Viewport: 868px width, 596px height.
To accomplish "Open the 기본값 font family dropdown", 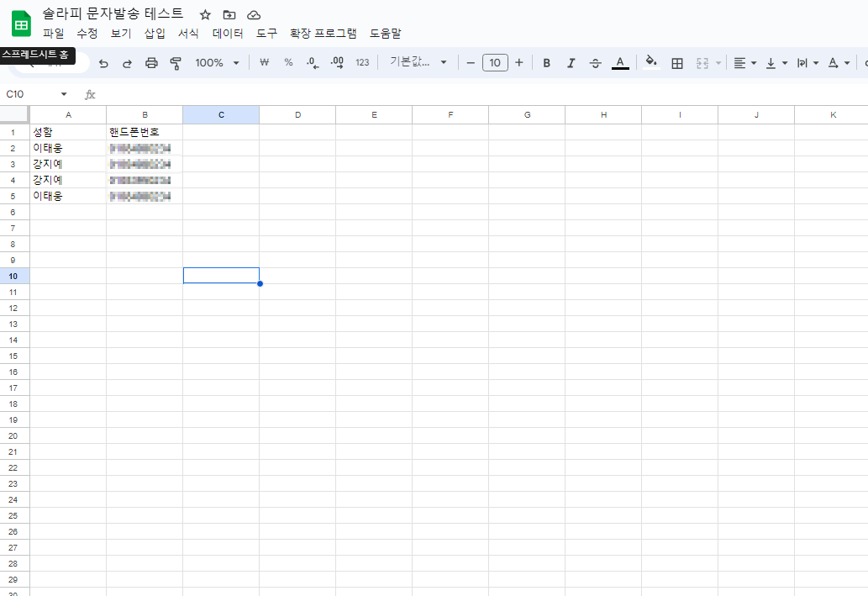I will pos(418,62).
